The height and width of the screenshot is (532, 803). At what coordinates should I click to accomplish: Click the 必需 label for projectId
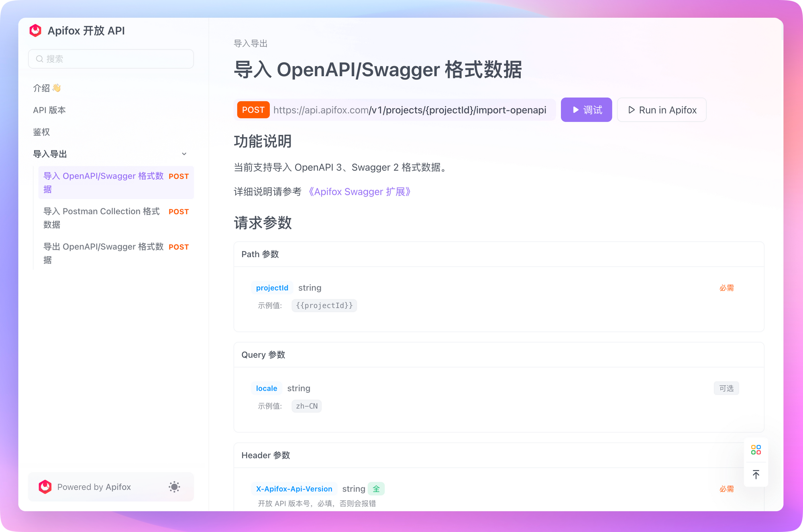point(726,288)
